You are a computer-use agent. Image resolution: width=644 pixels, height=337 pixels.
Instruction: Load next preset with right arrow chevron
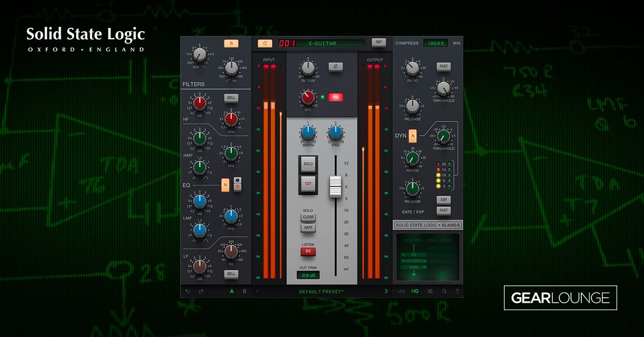tap(386, 291)
